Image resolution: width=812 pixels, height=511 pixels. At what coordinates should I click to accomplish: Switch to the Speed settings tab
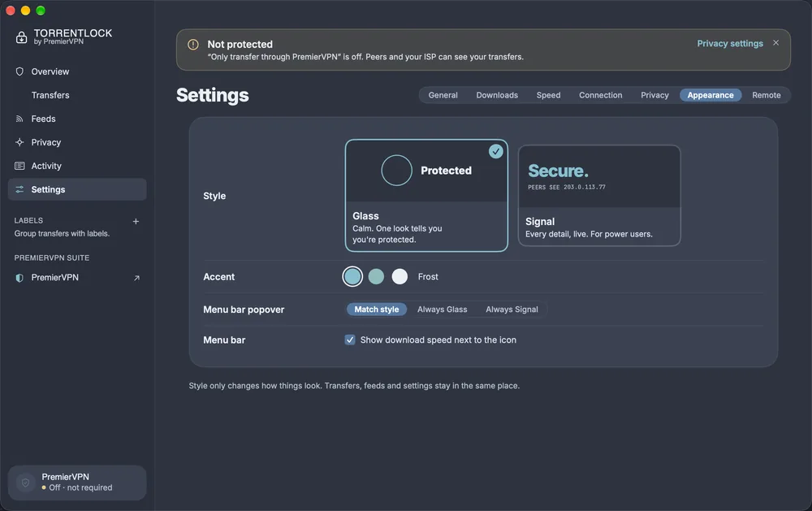(548, 95)
